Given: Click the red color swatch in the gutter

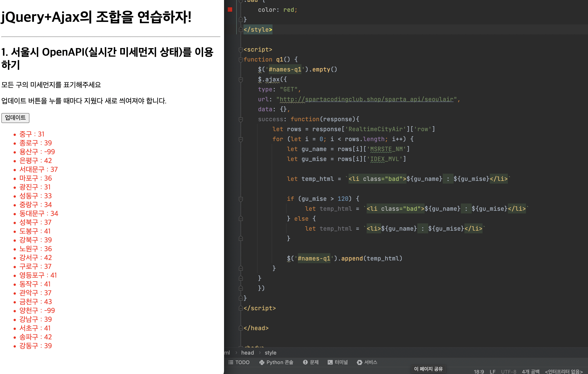Looking at the screenshot, I should coord(230,9).
